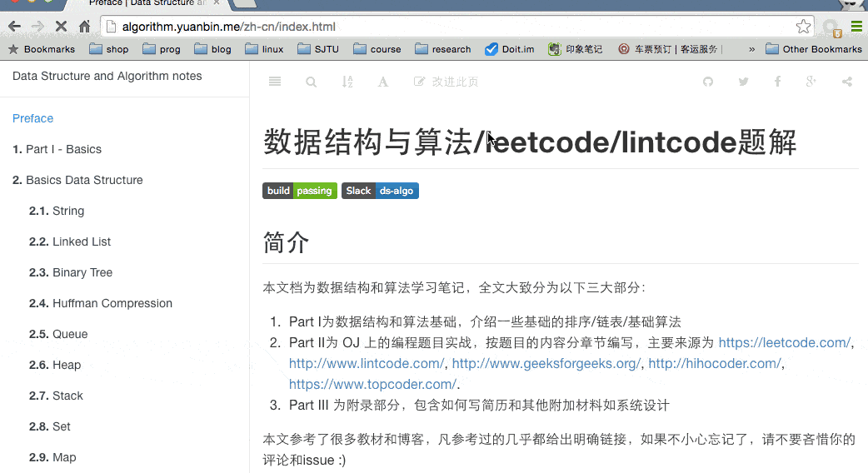The width and height of the screenshot is (868, 473).
Task: Click Data Structure and Algorithm notes title
Action: (x=107, y=76)
